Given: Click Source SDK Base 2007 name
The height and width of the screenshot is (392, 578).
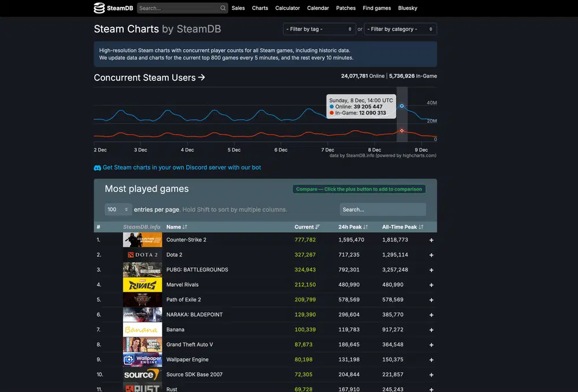Looking at the screenshot, I should (194, 375).
